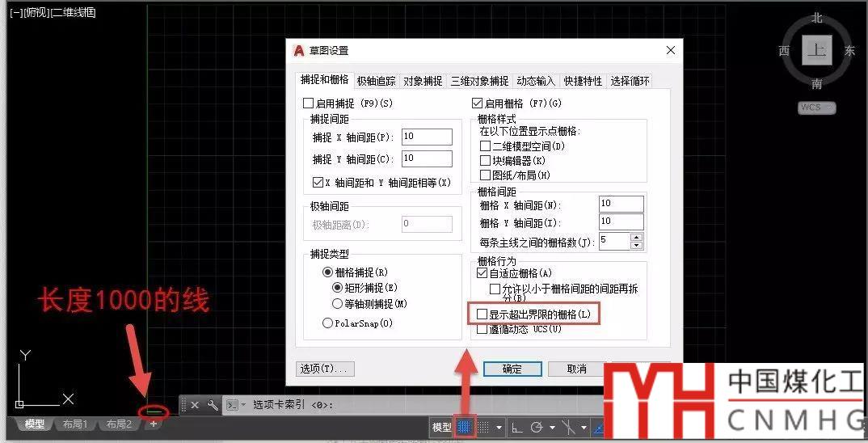Enable the 启用捕捉 (F9) checkbox
Viewport: 868px width, 443px height.
(x=308, y=103)
